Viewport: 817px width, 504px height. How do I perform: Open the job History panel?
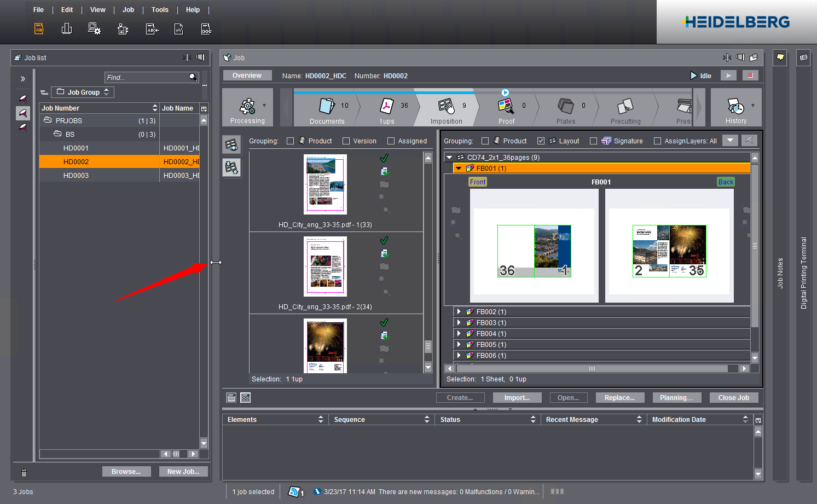pyautogui.click(x=735, y=107)
